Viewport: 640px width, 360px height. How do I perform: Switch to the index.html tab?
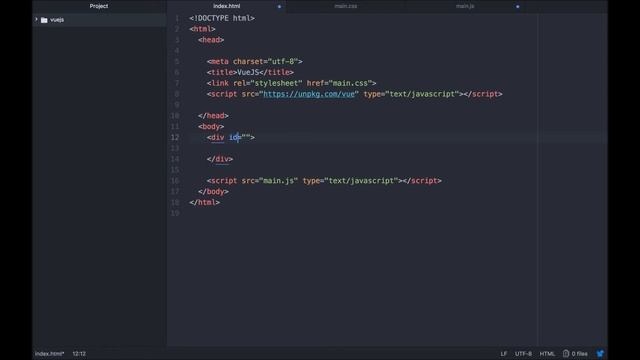tap(227, 6)
